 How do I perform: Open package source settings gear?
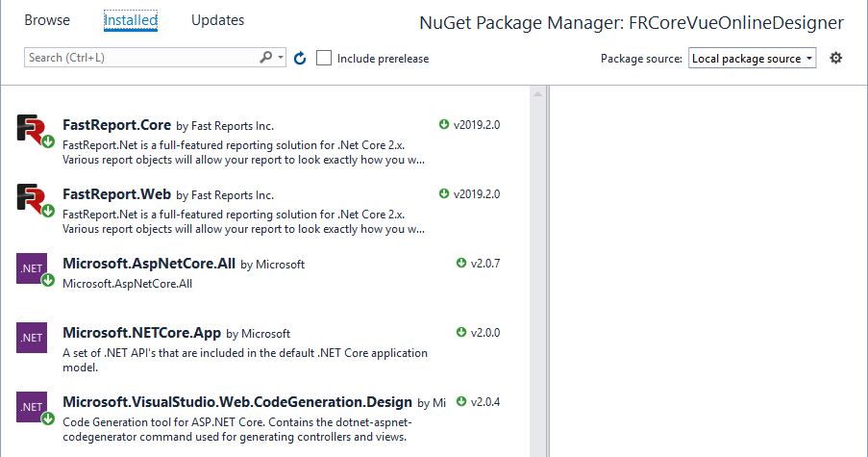pos(835,59)
